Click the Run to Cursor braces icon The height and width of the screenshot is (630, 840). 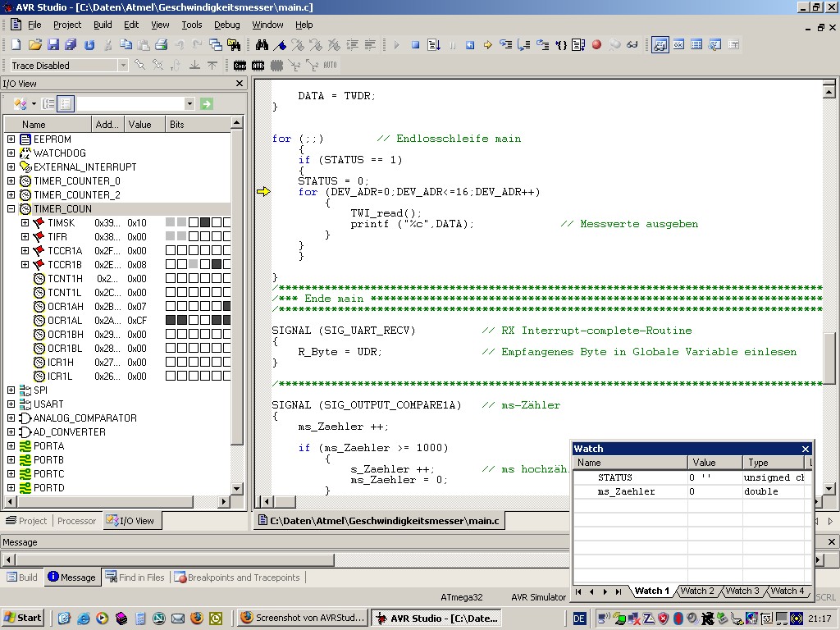560,45
